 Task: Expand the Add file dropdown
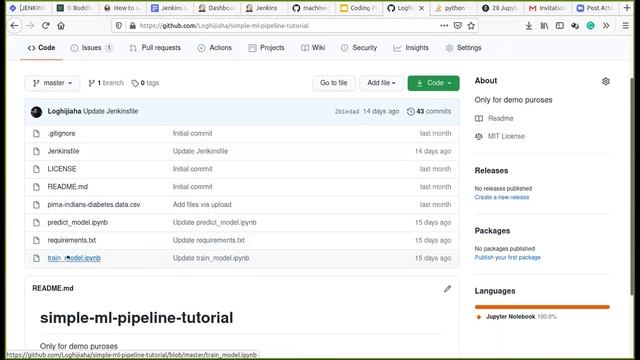click(381, 83)
